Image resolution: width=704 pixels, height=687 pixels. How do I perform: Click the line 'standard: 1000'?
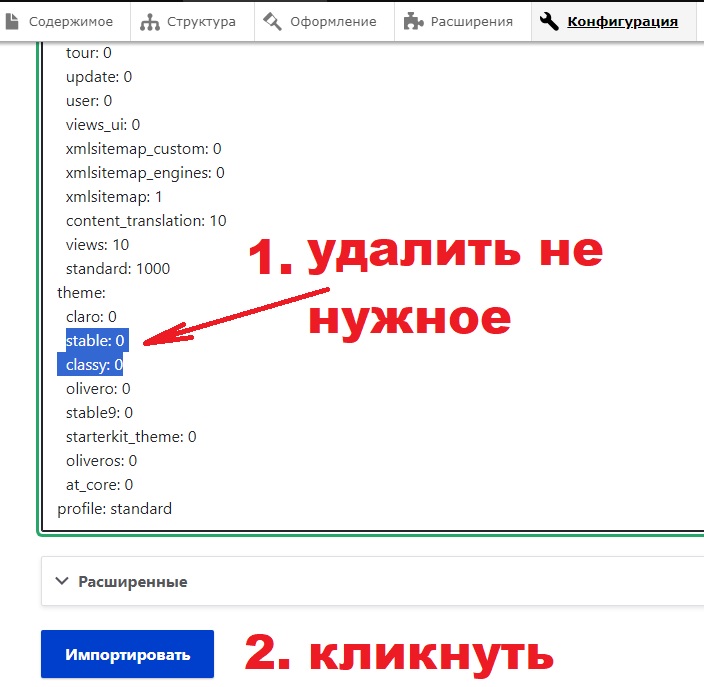pyautogui.click(x=118, y=269)
